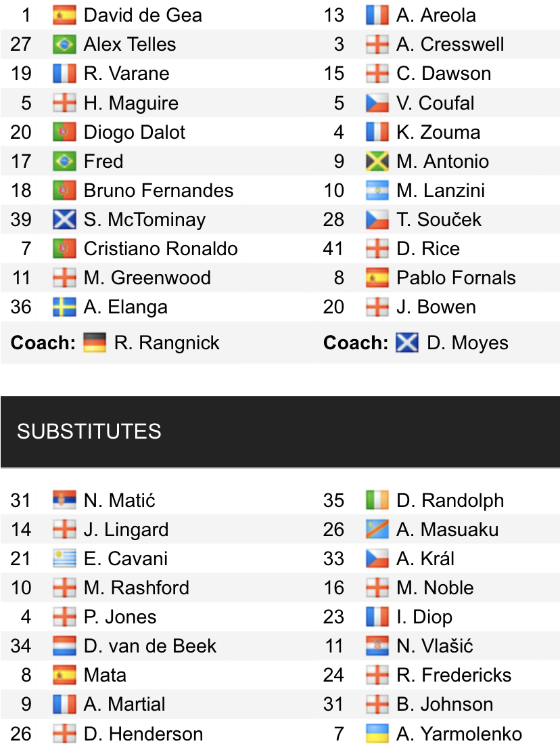Select substitute M. Rashford
The width and height of the screenshot is (560, 752).
click(x=136, y=588)
